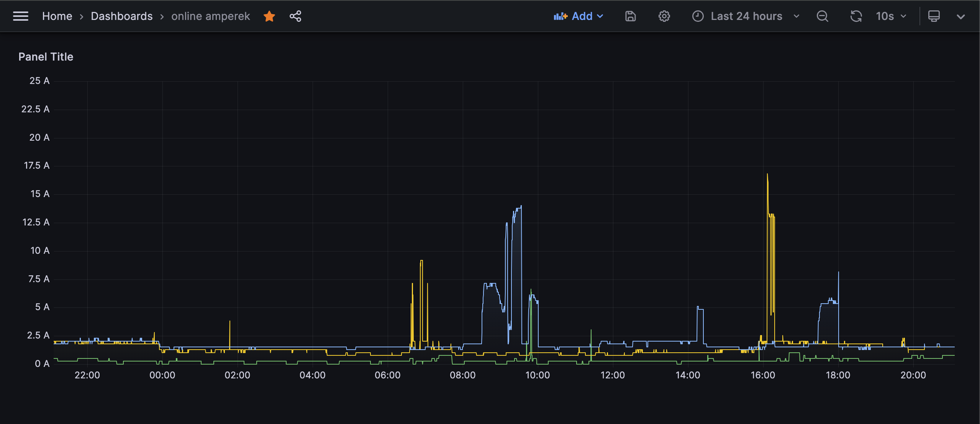Screen dimensions: 980x424
Task: Click the online amperek breadcrumb
Action: [210, 16]
